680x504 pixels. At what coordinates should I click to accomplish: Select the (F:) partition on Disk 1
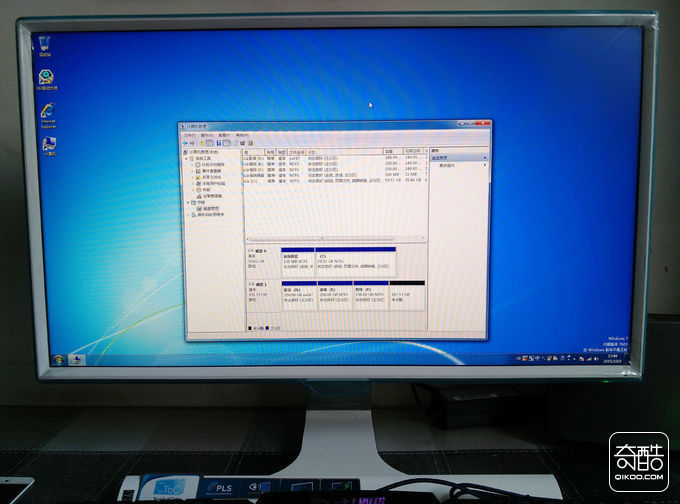pyautogui.click(x=371, y=295)
